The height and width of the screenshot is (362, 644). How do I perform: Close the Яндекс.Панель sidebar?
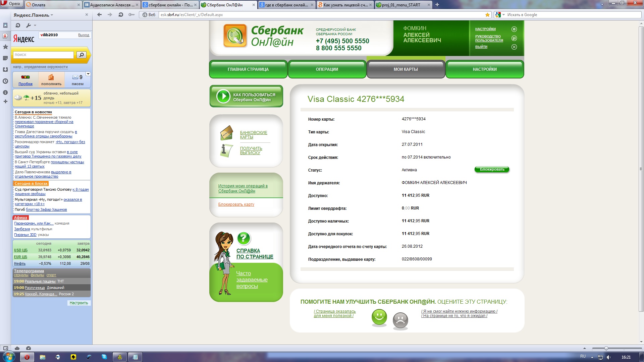pos(87,15)
